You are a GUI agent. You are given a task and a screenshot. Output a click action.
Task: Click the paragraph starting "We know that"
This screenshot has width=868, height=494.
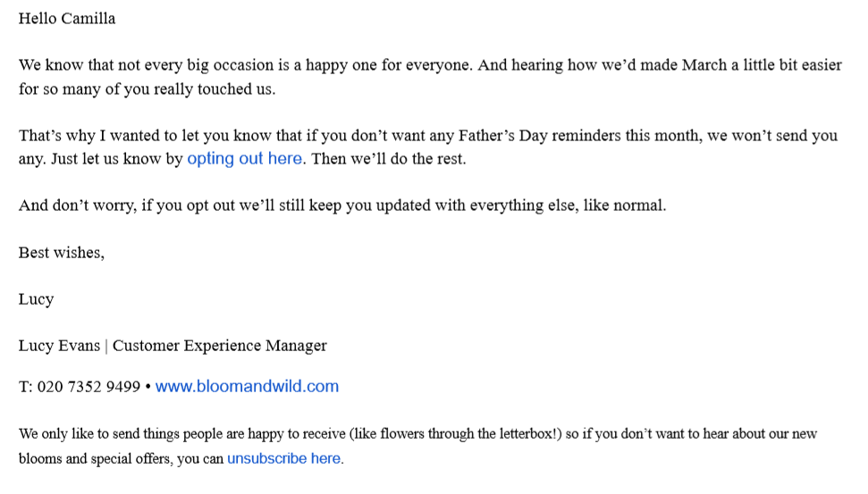[x=430, y=77]
